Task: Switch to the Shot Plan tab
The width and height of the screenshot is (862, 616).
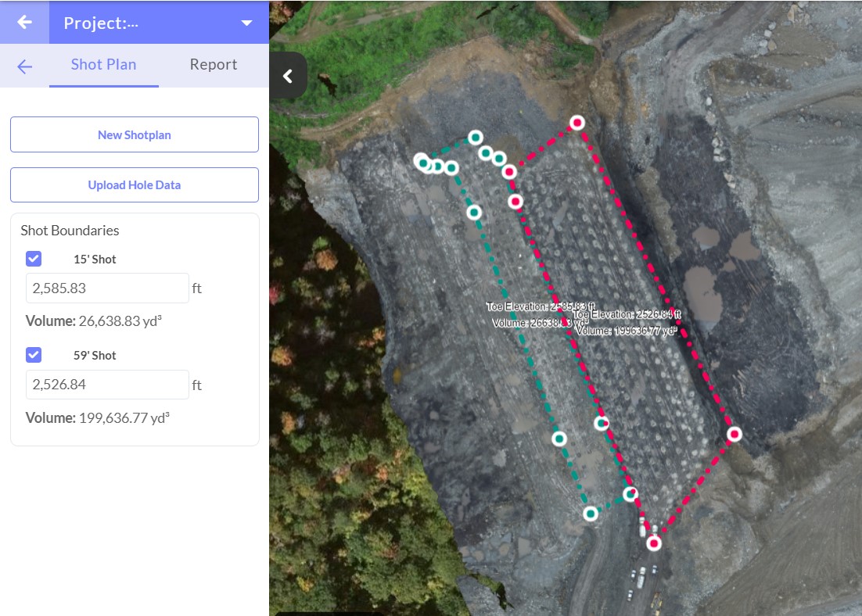Action: click(x=103, y=65)
